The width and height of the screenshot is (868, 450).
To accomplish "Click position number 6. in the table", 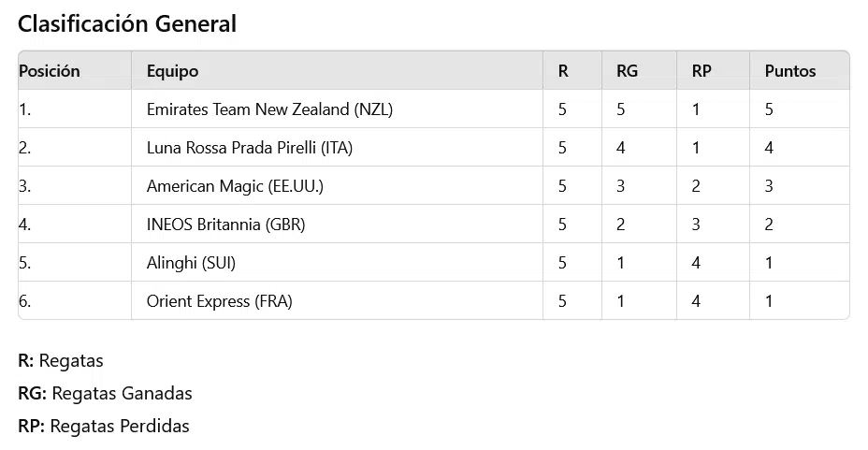I will tap(24, 301).
